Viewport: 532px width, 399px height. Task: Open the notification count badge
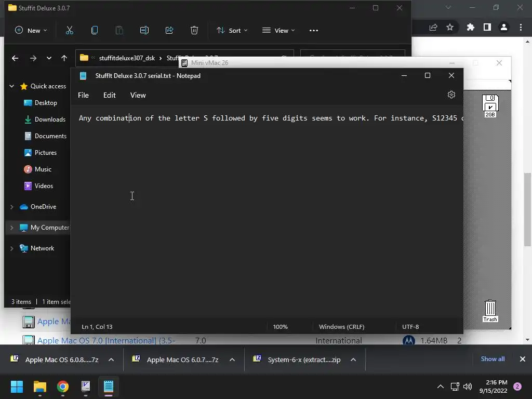point(517,387)
